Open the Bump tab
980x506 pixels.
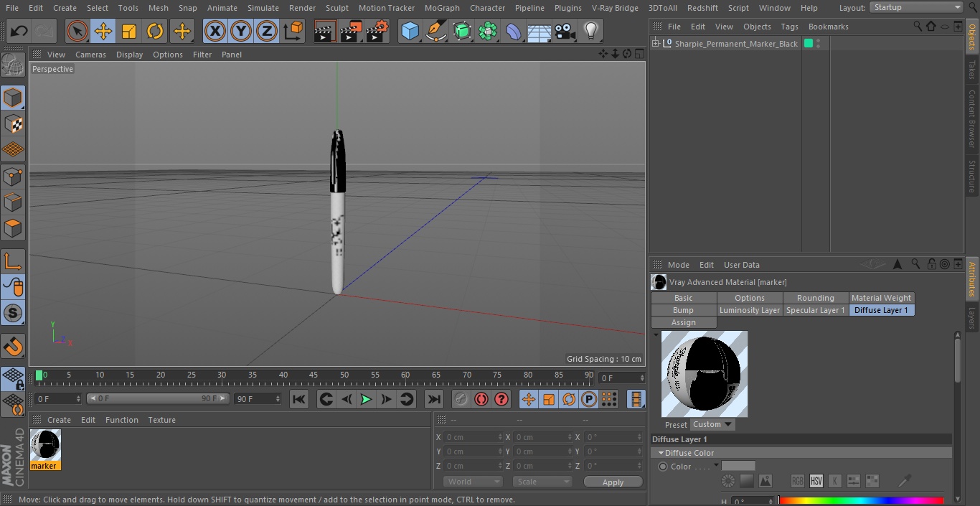tap(684, 310)
